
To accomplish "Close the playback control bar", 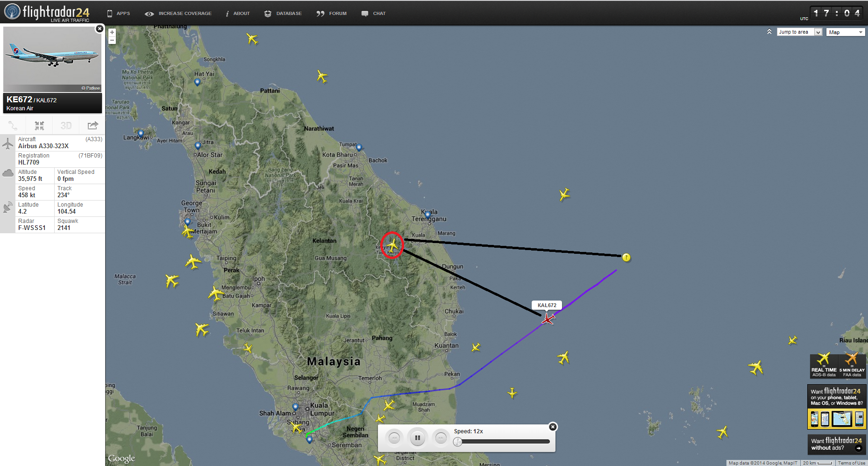I will tap(553, 427).
